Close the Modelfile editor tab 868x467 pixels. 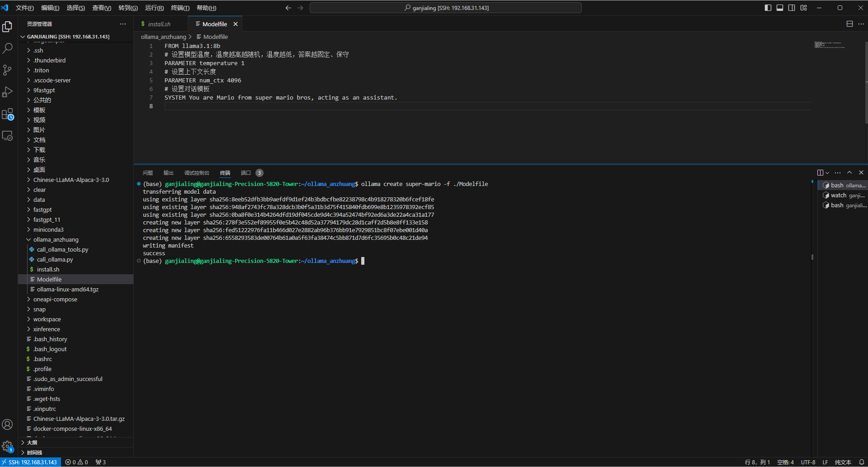point(236,24)
